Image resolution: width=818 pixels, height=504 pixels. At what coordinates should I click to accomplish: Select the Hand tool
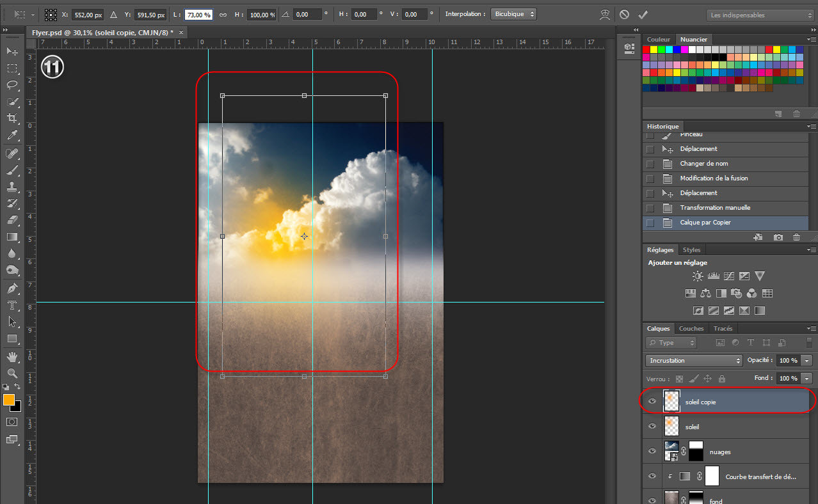[12, 356]
